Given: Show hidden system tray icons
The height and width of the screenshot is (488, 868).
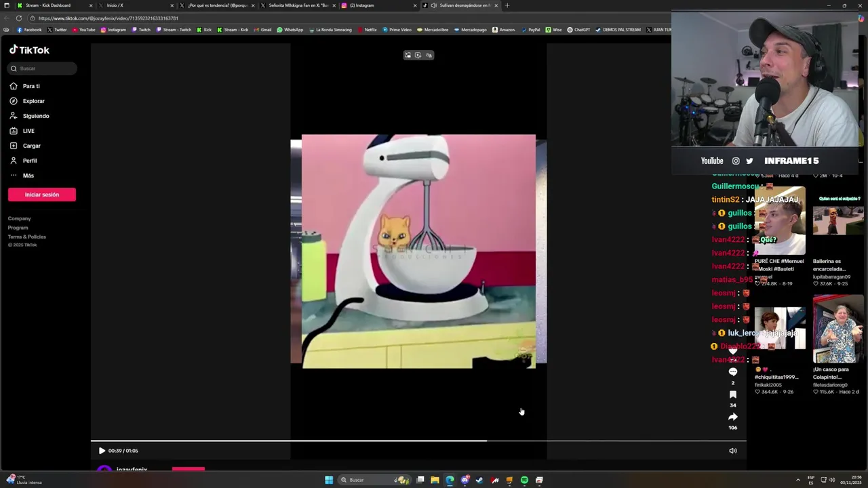Looking at the screenshot, I should [797, 480].
